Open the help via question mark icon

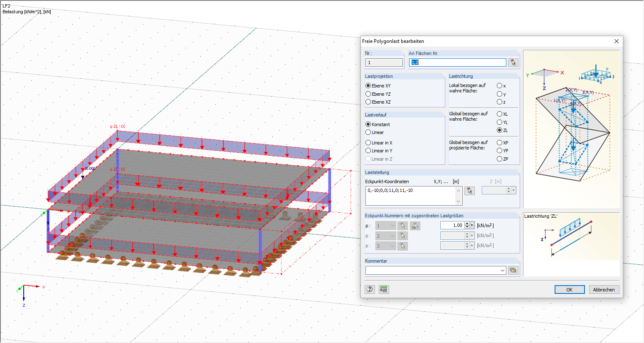370,289
